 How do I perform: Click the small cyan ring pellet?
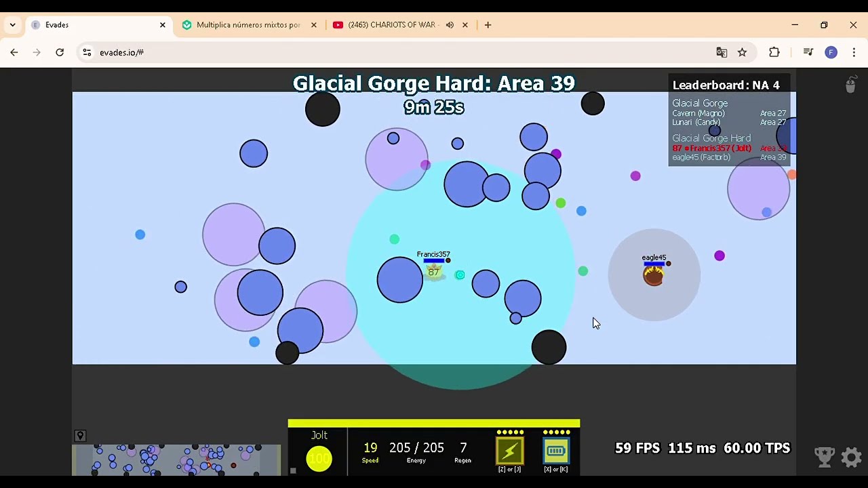[460, 274]
